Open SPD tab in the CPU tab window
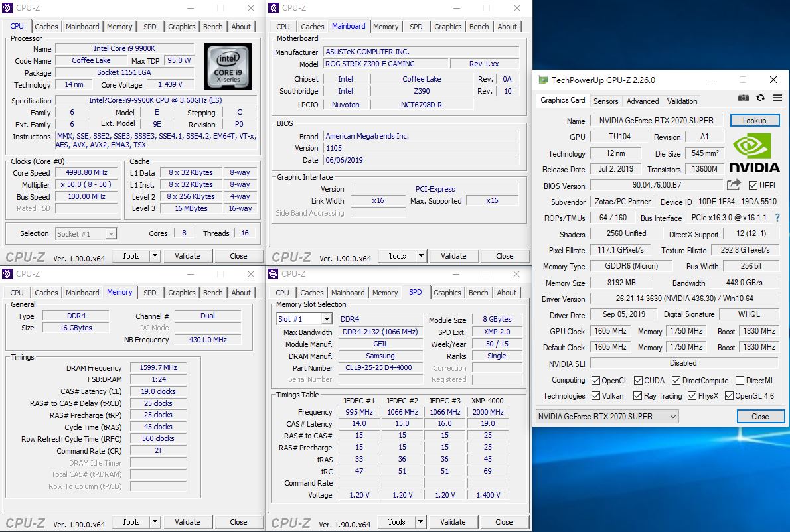This screenshot has width=790, height=532. [x=149, y=26]
